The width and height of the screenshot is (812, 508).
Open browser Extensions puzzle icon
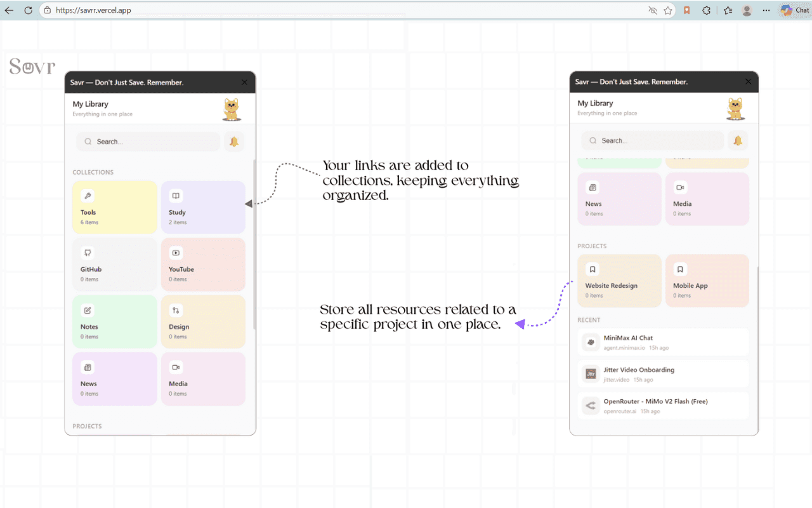(706, 10)
